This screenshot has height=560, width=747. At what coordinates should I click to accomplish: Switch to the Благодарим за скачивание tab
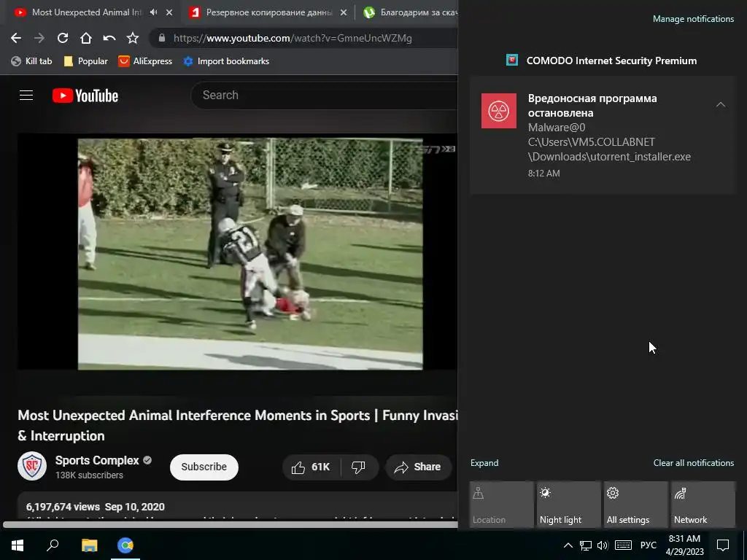(x=411, y=12)
